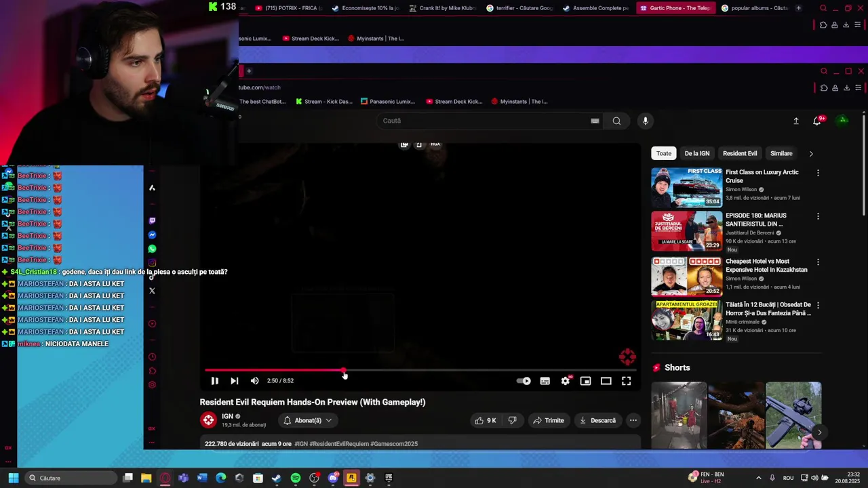Show hidden system tray icons
The image size is (868, 488).
(x=758, y=478)
